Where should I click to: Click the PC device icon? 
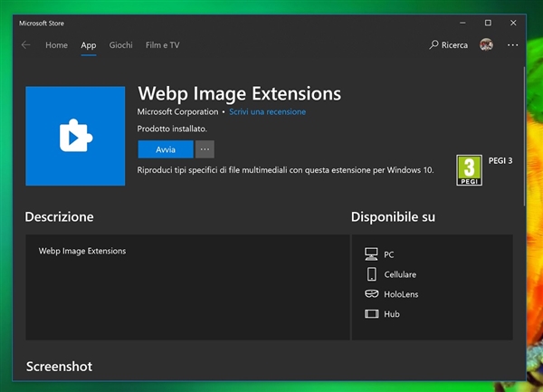coord(371,254)
